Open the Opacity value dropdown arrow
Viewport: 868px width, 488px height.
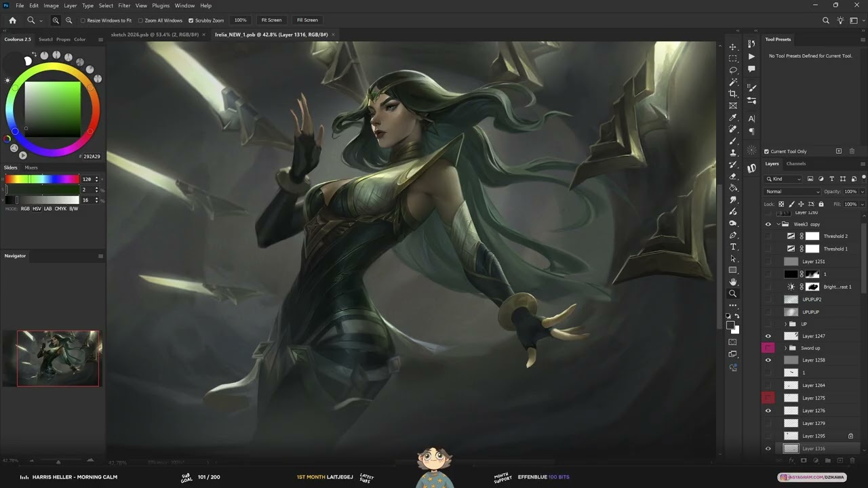tap(862, 192)
